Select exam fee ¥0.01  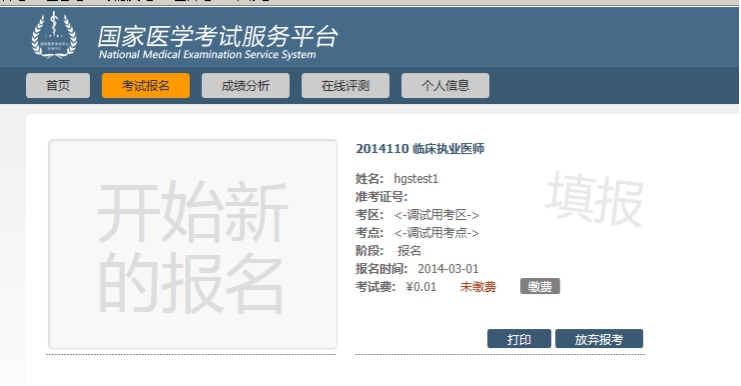pos(421,287)
